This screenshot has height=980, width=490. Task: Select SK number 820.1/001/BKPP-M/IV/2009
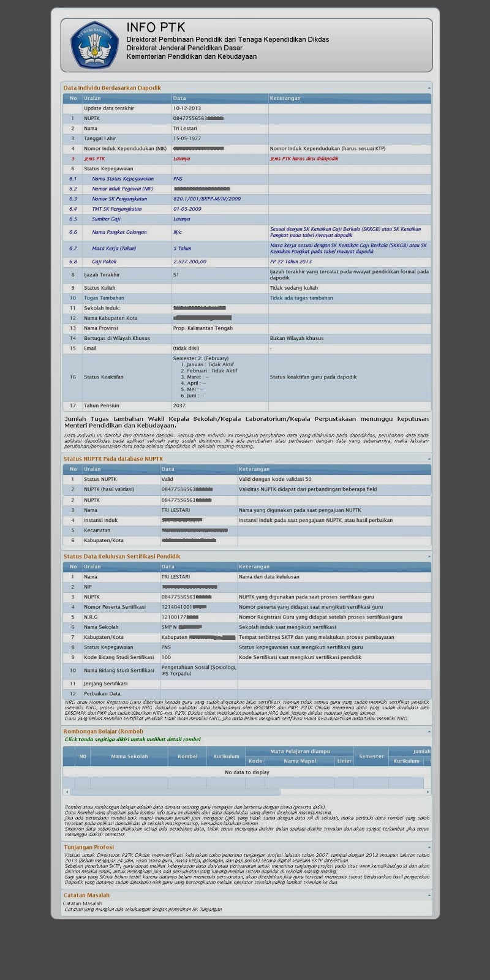[207, 199]
